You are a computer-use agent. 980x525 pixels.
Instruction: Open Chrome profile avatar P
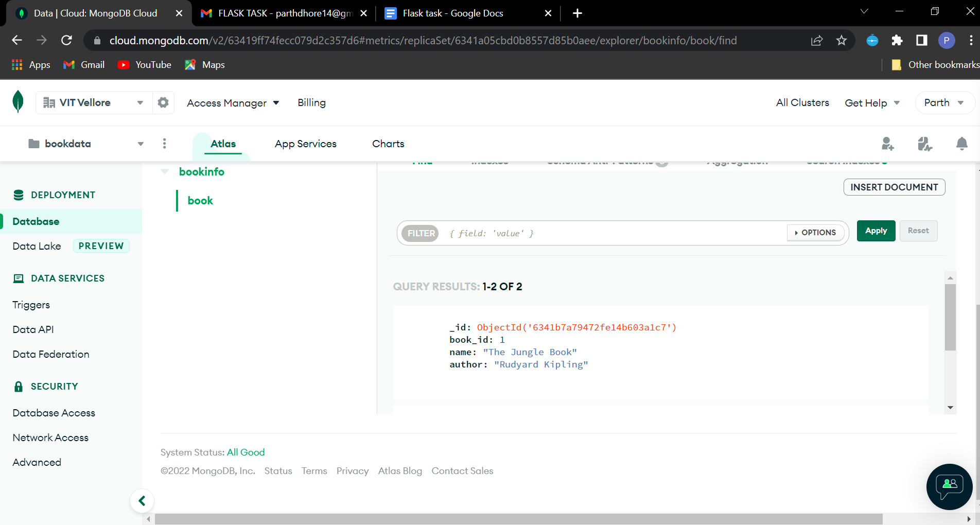(947, 40)
